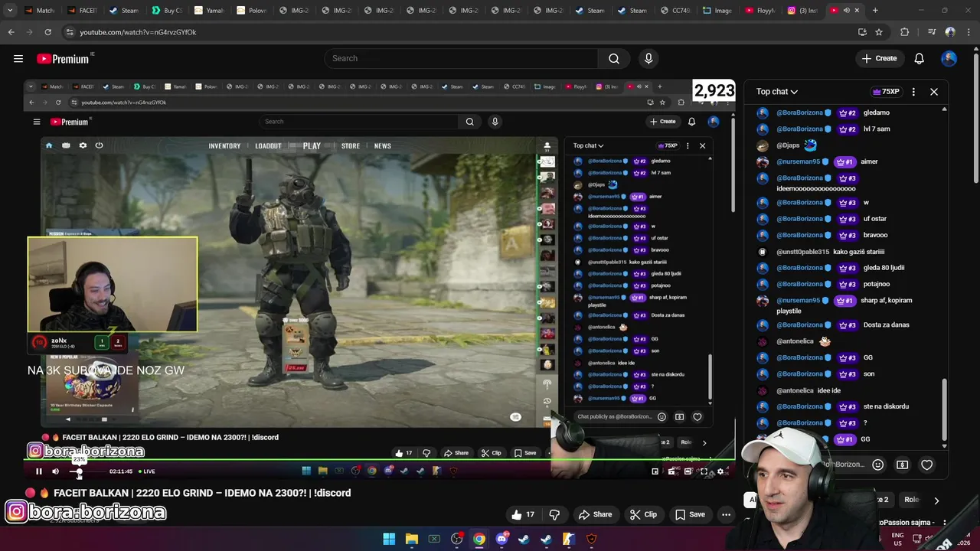Click the 75XP points badge in chat
980x551 pixels.
886,92
